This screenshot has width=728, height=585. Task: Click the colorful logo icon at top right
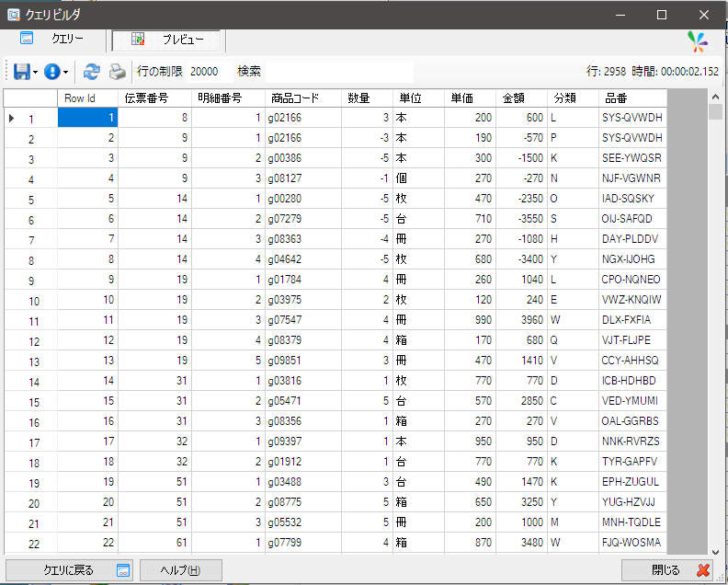click(x=698, y=41)
